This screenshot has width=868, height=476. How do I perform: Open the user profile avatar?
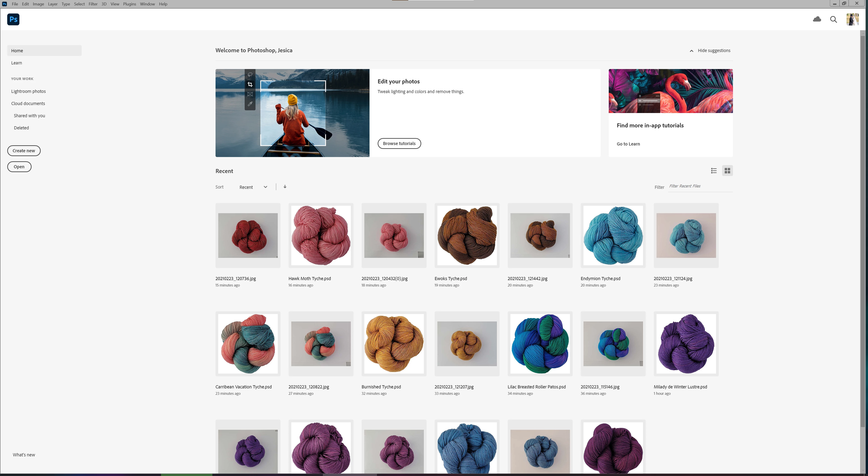tap(852, 19)
